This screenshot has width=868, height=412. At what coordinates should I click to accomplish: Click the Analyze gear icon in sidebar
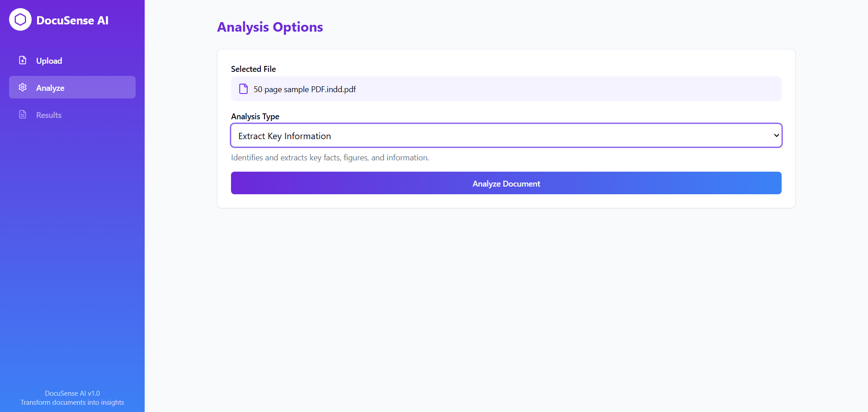(x=23, y=87)
